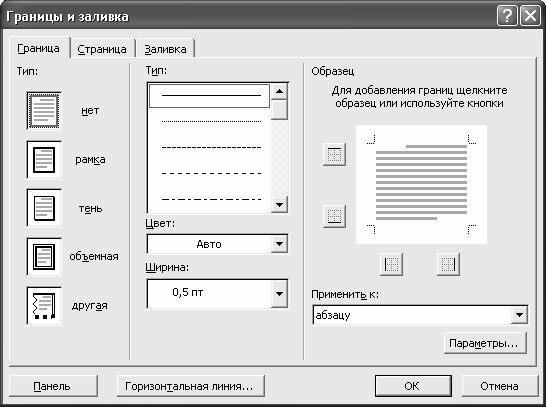This screenshot has height=407, width=546.
Task: Choose the 'другая' custom border preset
Action: coord(44,306)
